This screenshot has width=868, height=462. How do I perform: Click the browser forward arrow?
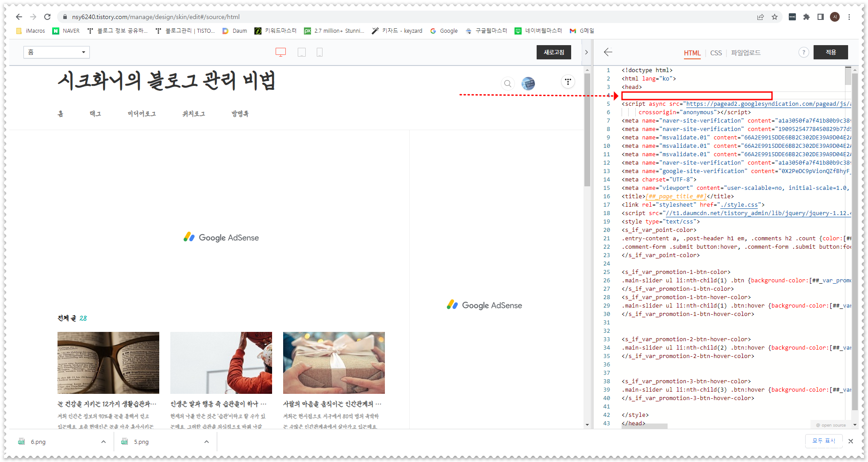tap(33, 17)
